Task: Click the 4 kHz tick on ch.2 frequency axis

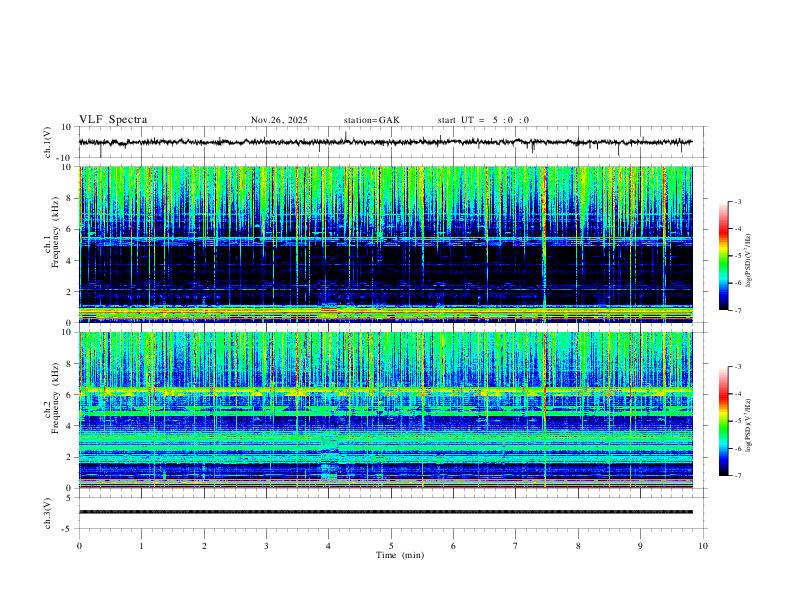Action: (x=70, y=426)
